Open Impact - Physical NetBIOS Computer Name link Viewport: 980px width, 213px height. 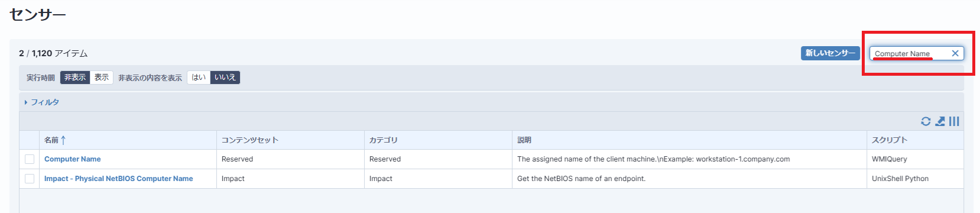tap(119, 179)
